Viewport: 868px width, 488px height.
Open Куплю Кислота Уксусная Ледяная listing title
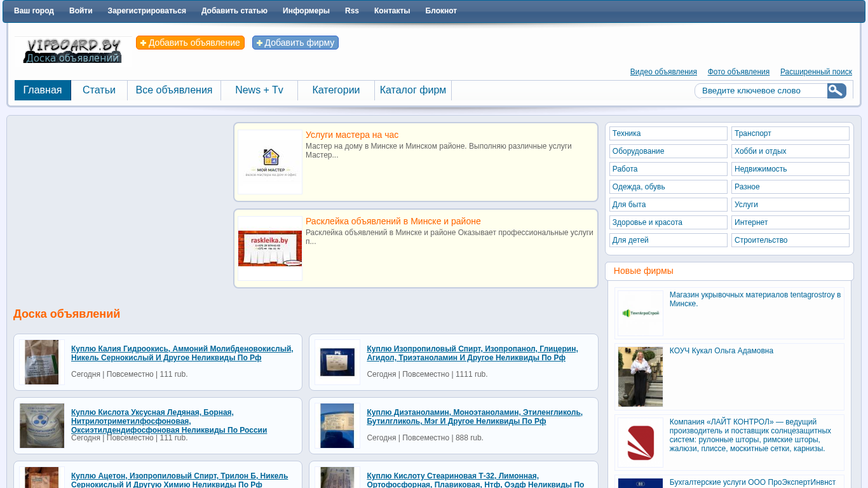169,421
